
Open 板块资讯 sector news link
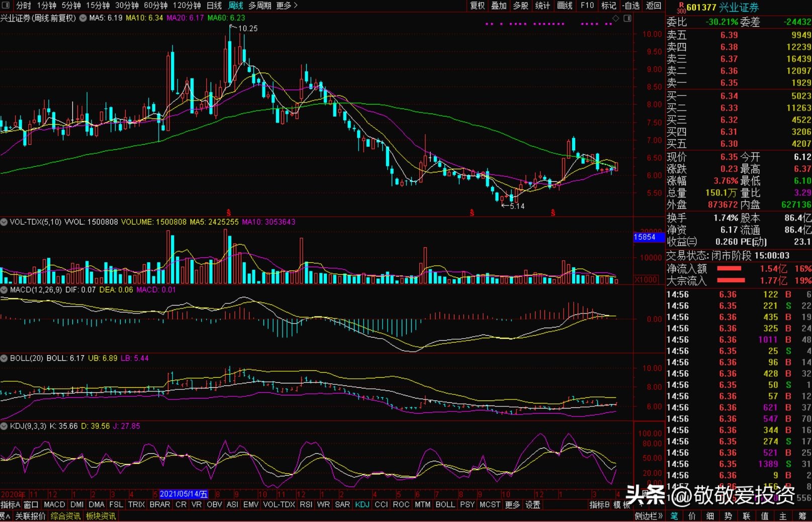[x=101, y=516]
